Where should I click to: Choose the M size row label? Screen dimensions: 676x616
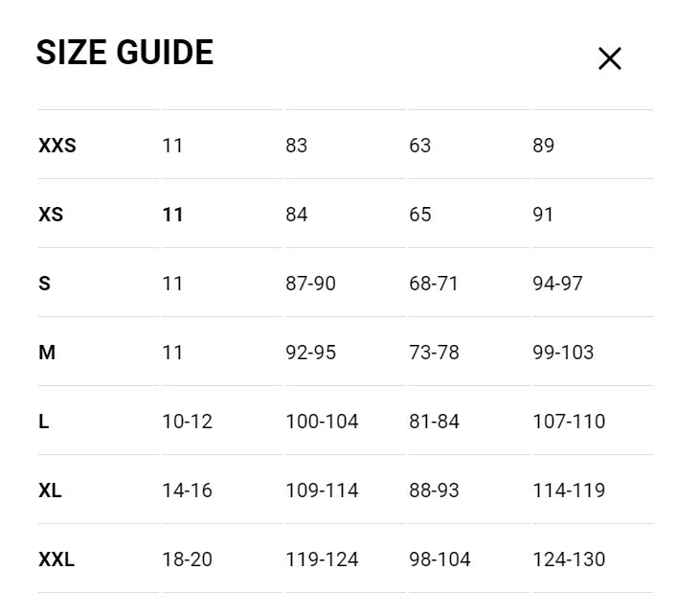pos(47,354)
